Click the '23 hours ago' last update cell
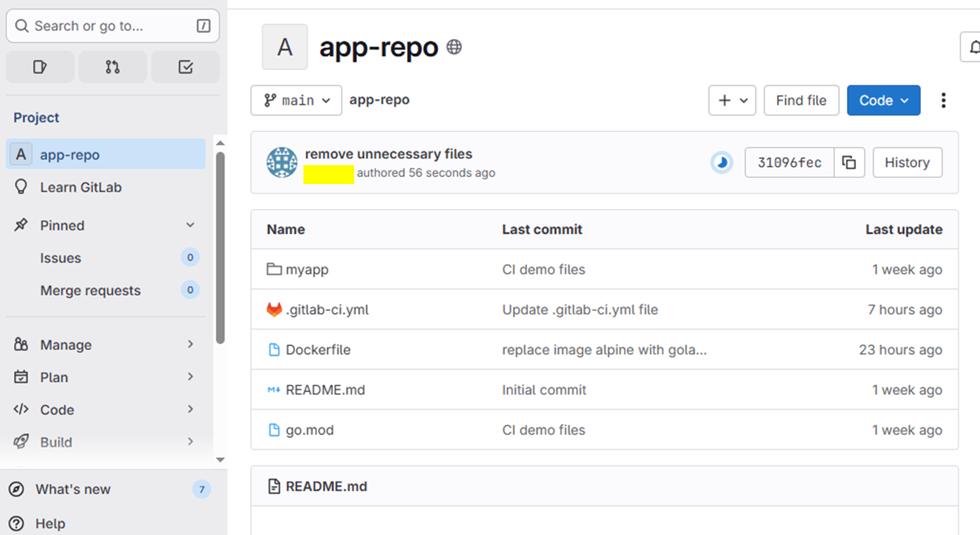This screenshot has width=980, height=535. tap(900, 350)
